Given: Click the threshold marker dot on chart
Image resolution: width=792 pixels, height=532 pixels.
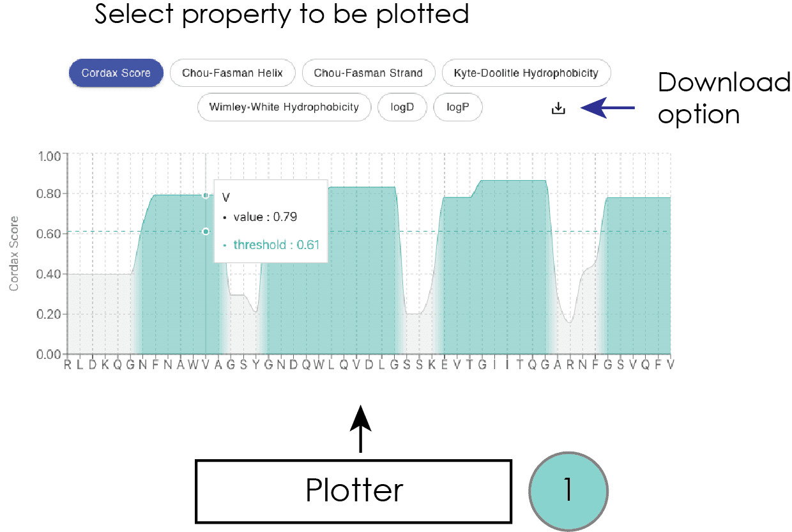Looking at the screenshot, I should [x=206, y=232].
